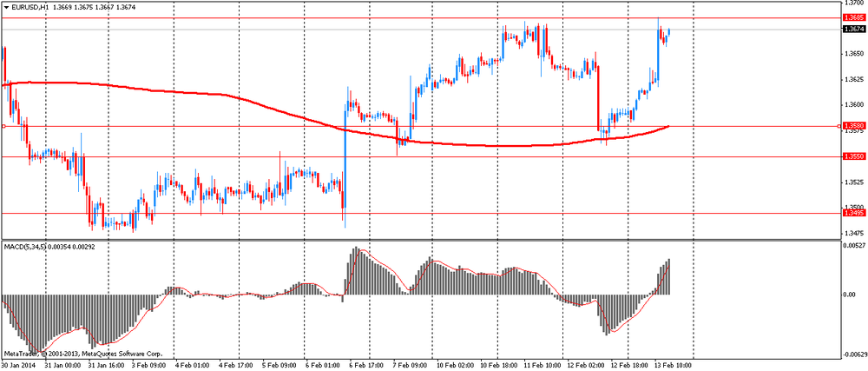Screen dimensions: 868x371
Task: Click the 31 Jan 00:00 time label
Action: [62, 366]
